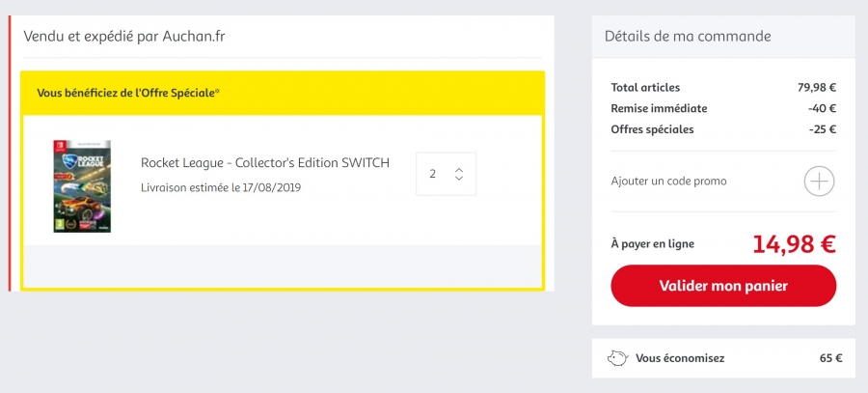The width and height of the screenshot is (868, 393).
Task: Click the Livraison estimée le 17/08/2019 text
Action: 221,188
